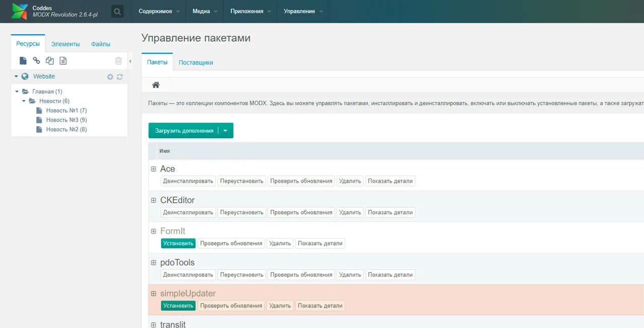
Task: Expand the translit package row
Action: [153, 325]
